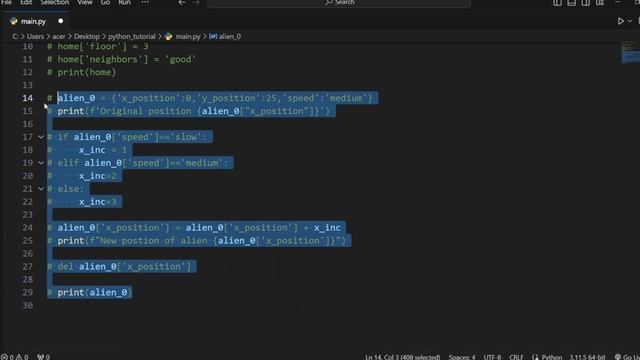Open the run options dropdown arrow

tap(630, 21)
